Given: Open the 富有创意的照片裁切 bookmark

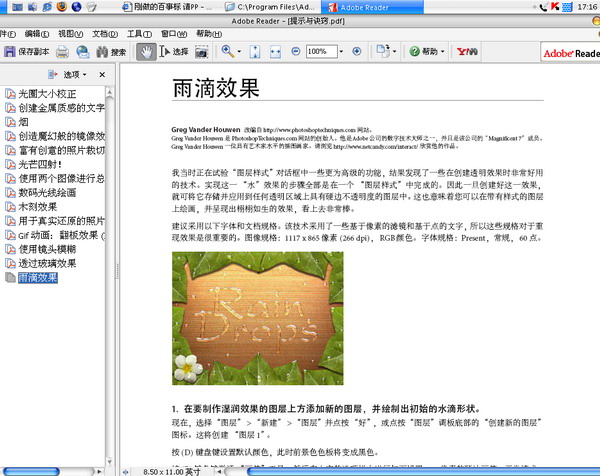Looking at the screenshot, I should click(62, 150).
